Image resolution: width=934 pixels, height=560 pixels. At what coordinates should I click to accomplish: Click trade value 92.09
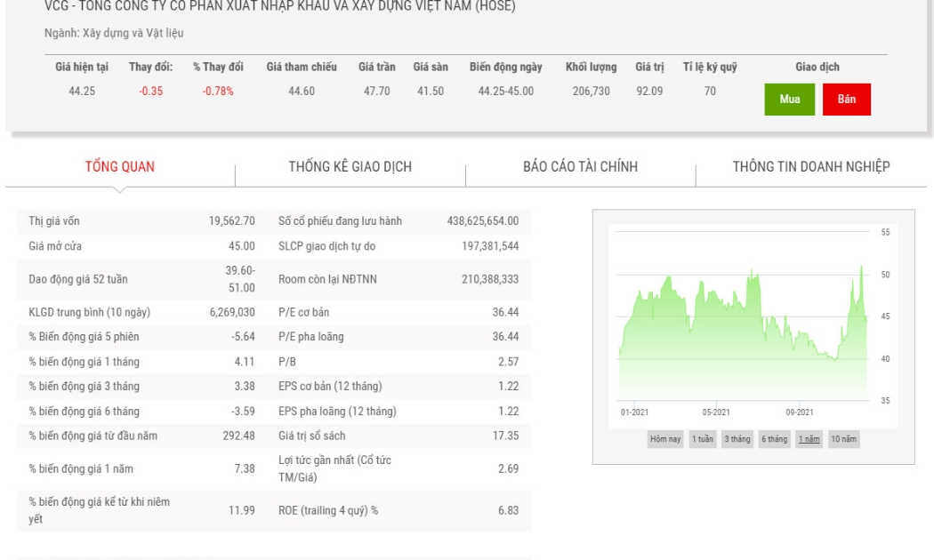649,91
